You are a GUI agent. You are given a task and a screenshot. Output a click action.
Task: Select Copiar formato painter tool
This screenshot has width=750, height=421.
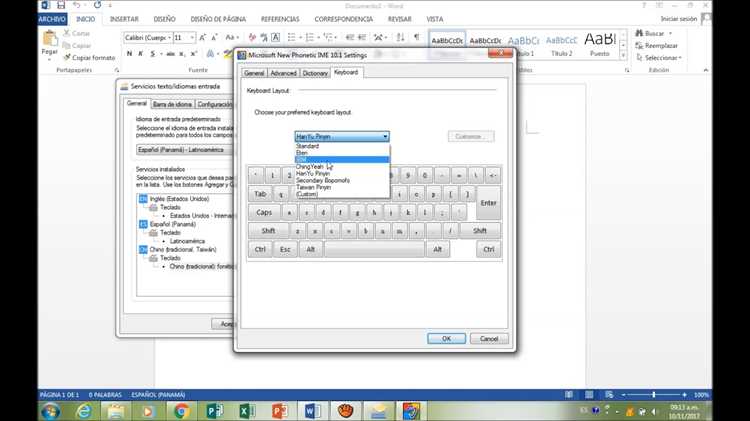pos(89,57)
